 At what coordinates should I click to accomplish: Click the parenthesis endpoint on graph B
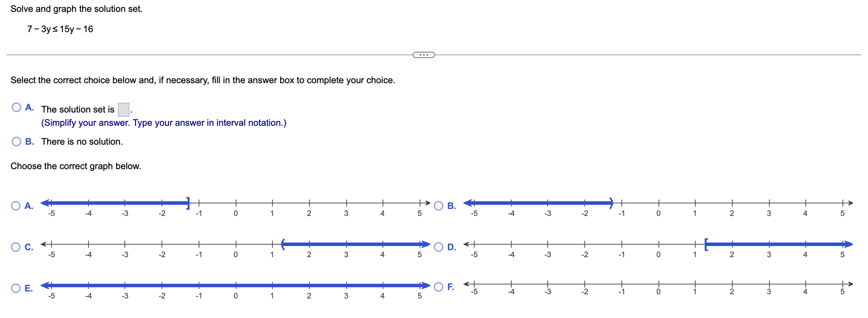611,203
